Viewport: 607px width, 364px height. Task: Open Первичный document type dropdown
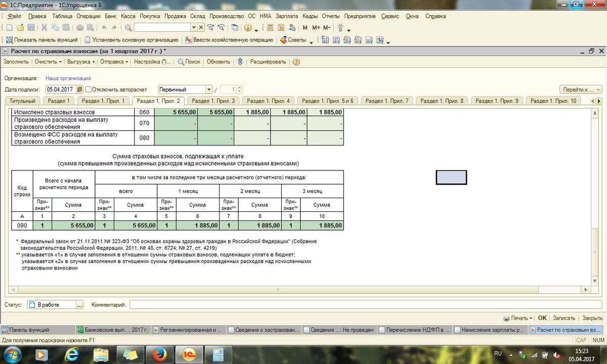pos(208,89)
